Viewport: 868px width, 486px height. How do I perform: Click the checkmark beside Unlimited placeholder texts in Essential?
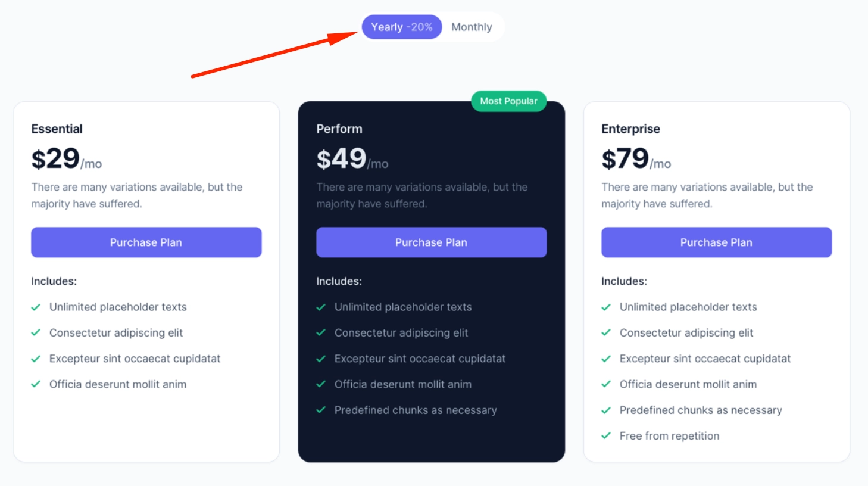[35, 307]
